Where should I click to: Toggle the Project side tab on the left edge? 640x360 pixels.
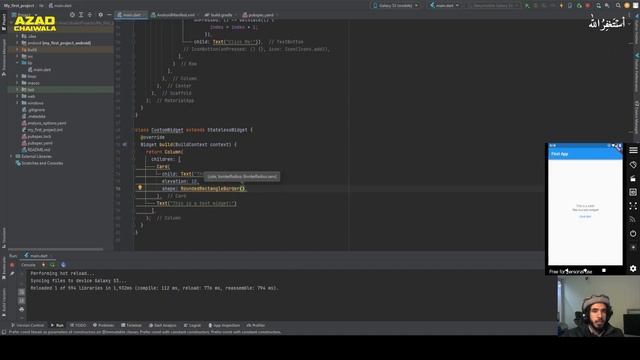pyautogui.click(x=4, y=22)
